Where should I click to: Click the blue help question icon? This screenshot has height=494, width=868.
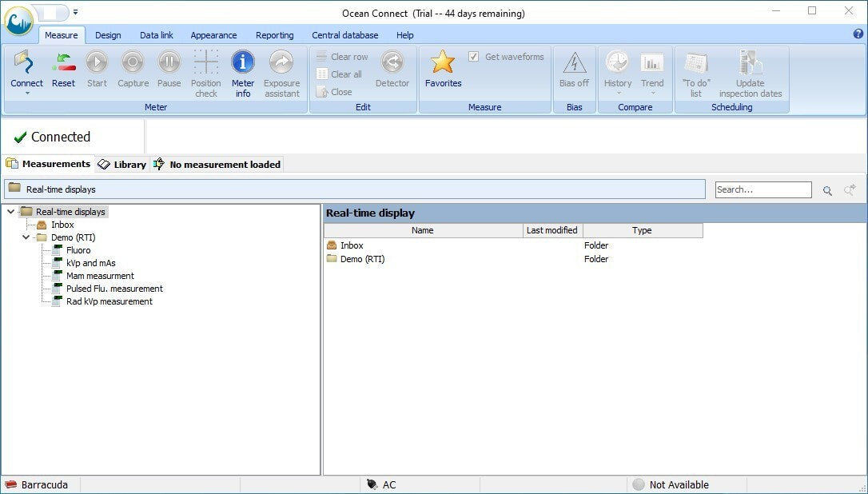858,34
